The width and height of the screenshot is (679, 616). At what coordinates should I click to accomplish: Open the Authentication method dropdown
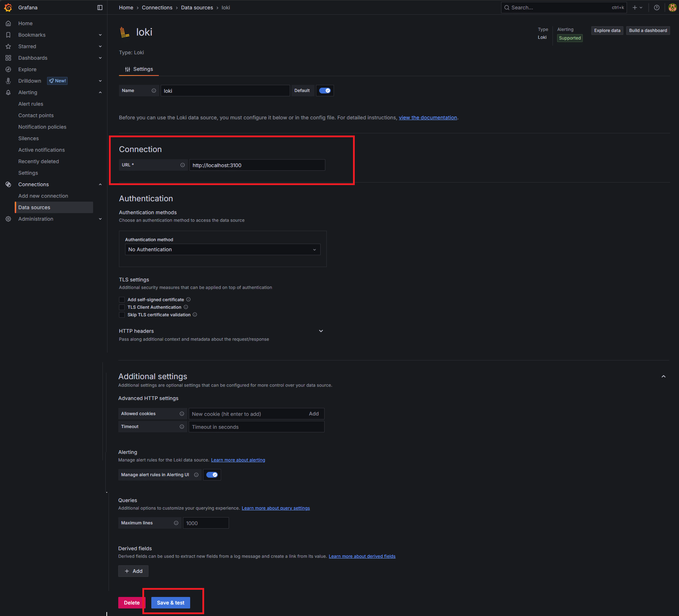click(x=222, y=249)
